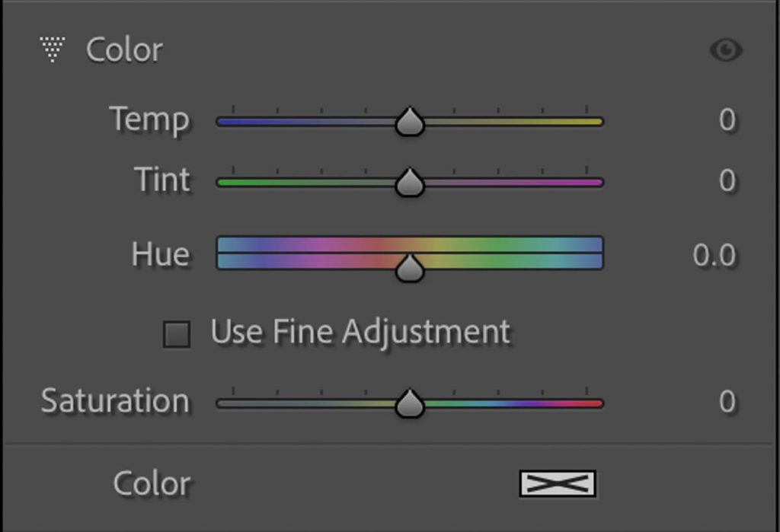Collapse the Color panel disclosure triangle
Viewport: 780px width, 532px height.
(x=53, y=49)
